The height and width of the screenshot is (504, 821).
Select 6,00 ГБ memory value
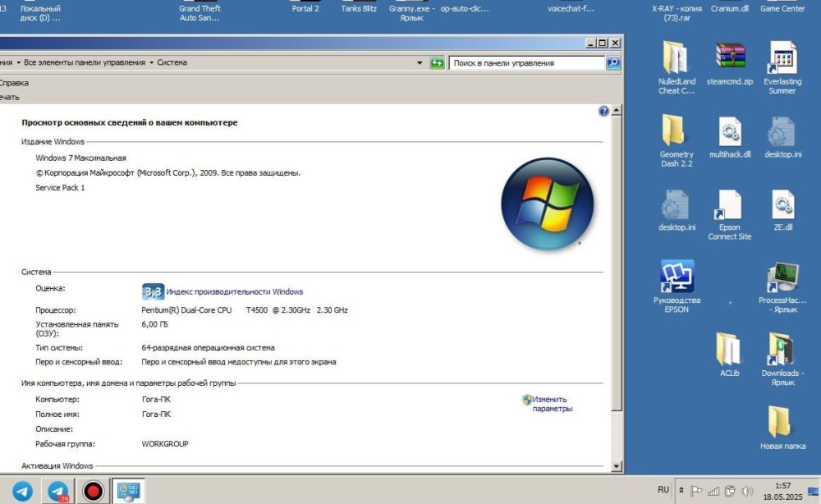[x=154, y=324]
